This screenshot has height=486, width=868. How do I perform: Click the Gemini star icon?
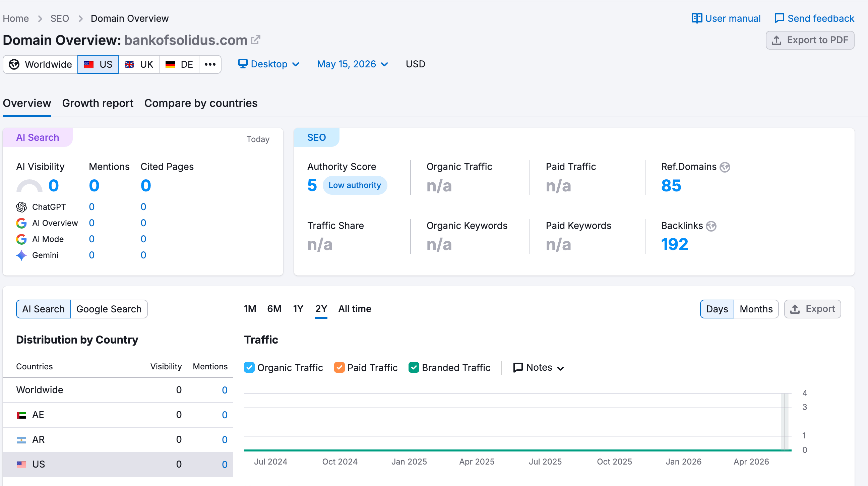[21, 255]
